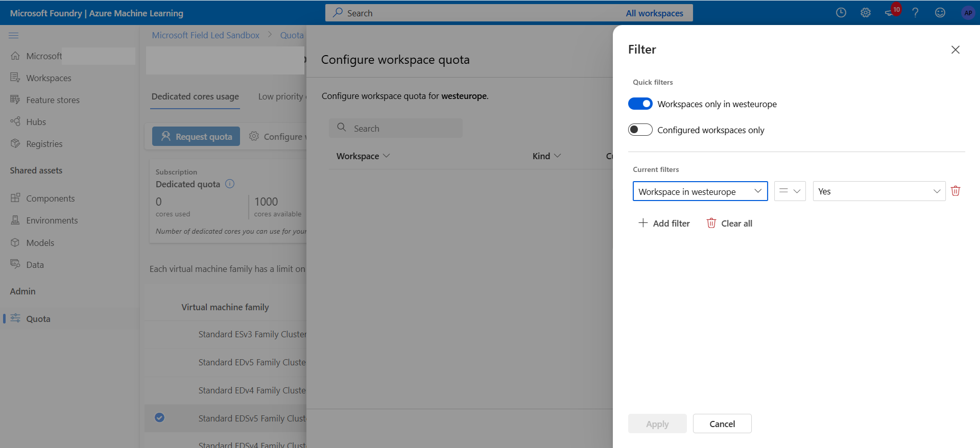The height and width of the screenshot is (448, 980).
Task: Click Microsoft Foundry Azure Machine Learning title
Action: [97, 13]
